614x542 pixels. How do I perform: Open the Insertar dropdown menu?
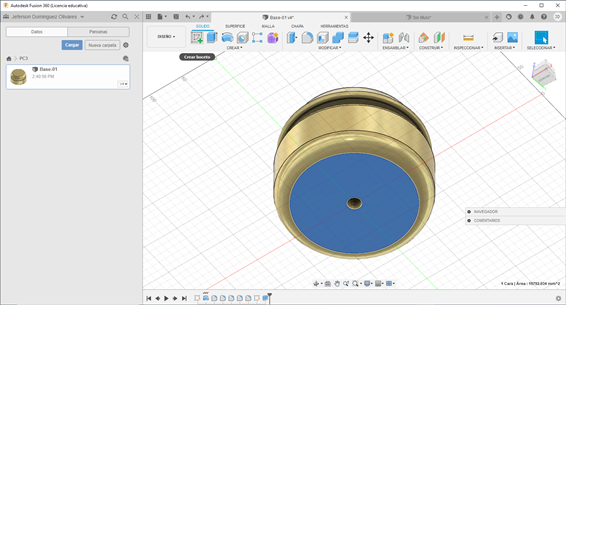coord(504,48)
